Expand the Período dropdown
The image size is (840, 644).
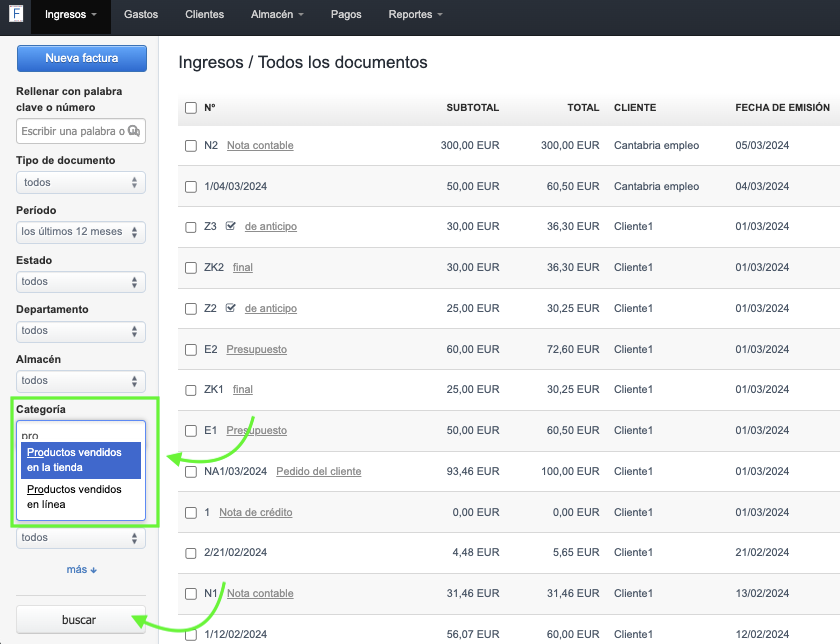point(81,232)
